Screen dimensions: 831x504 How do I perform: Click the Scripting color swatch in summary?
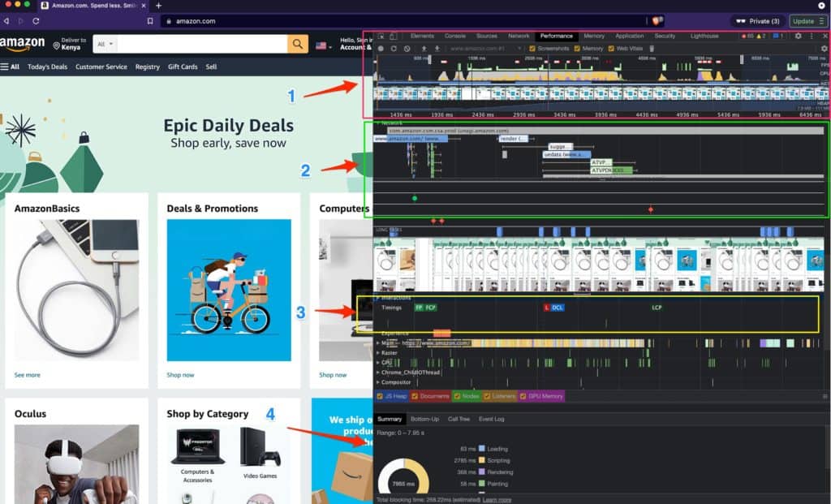[482, 460]
